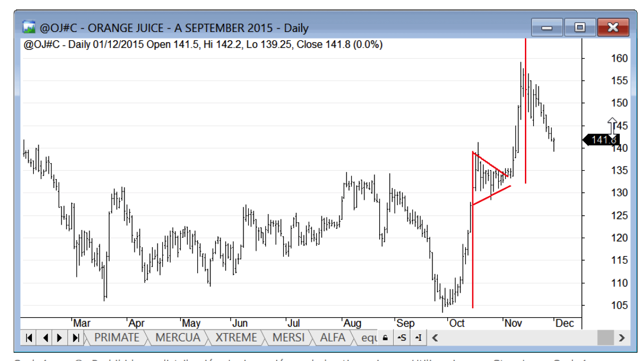Switch to the ALFA tab
This screenshot has height=361, width=644.
click(x=332, y=337)
